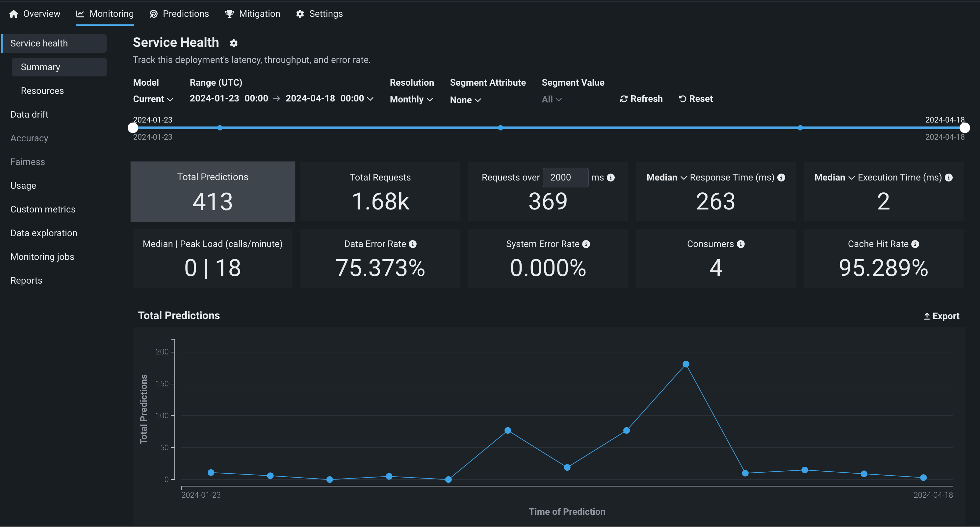Open the Mitigation tab
The height and width of the screenshot is (527, 980).
253,14
